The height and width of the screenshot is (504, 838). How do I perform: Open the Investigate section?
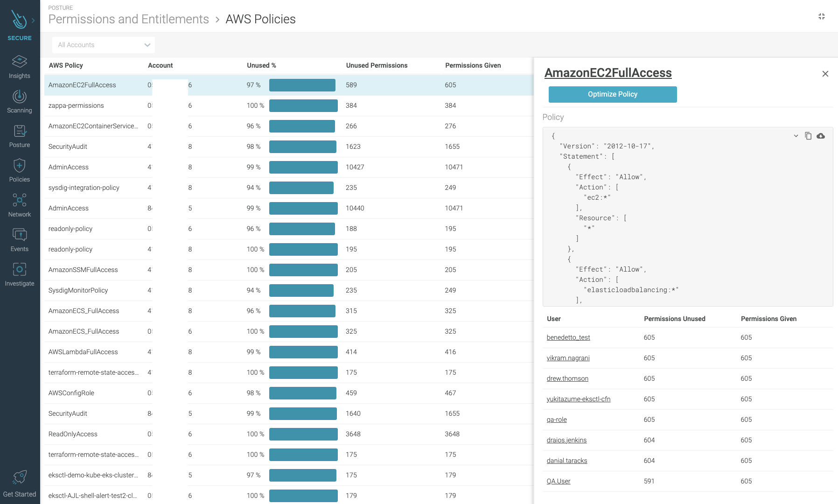pos(20,274)
